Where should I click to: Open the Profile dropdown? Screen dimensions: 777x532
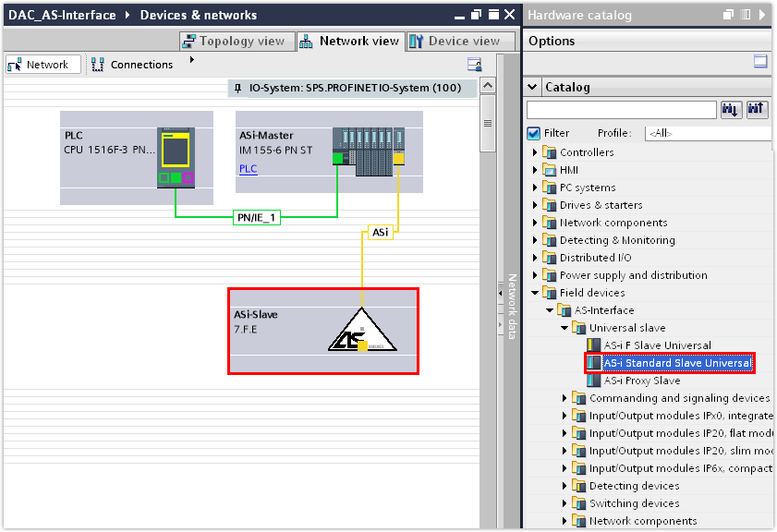point(707,133)
